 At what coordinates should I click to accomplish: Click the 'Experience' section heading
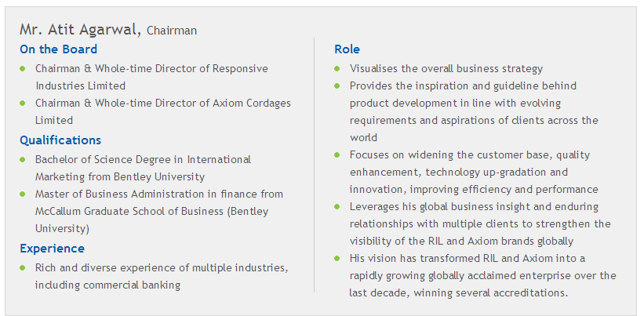click(52, 249)
